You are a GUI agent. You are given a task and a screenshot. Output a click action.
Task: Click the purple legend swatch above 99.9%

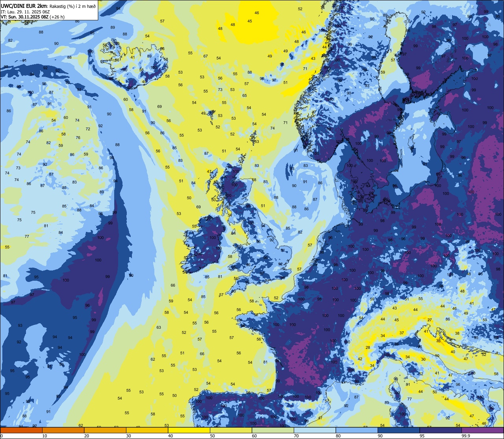pos(482,430)
